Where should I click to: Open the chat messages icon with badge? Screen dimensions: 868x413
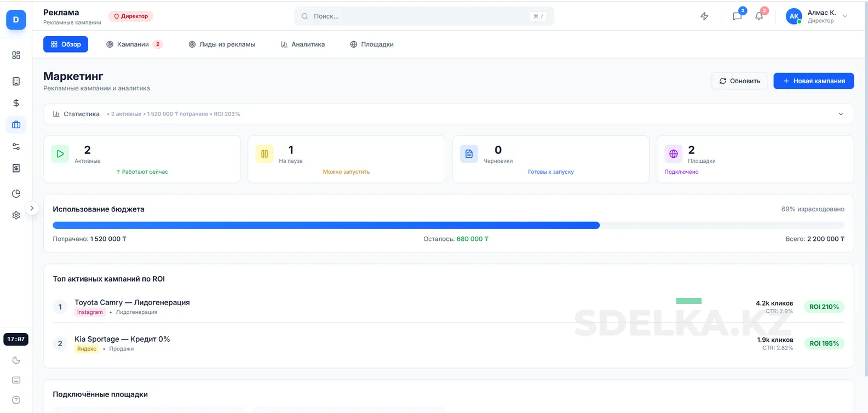737,16
